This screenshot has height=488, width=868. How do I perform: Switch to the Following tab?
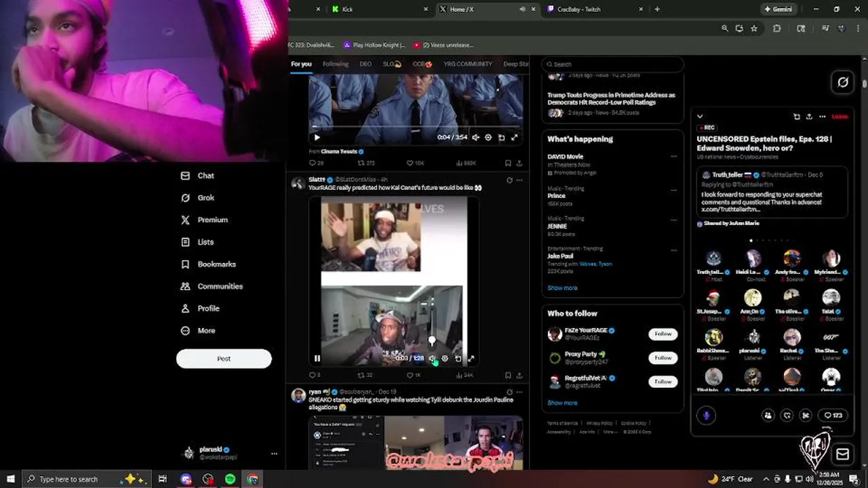coord(335,64)
